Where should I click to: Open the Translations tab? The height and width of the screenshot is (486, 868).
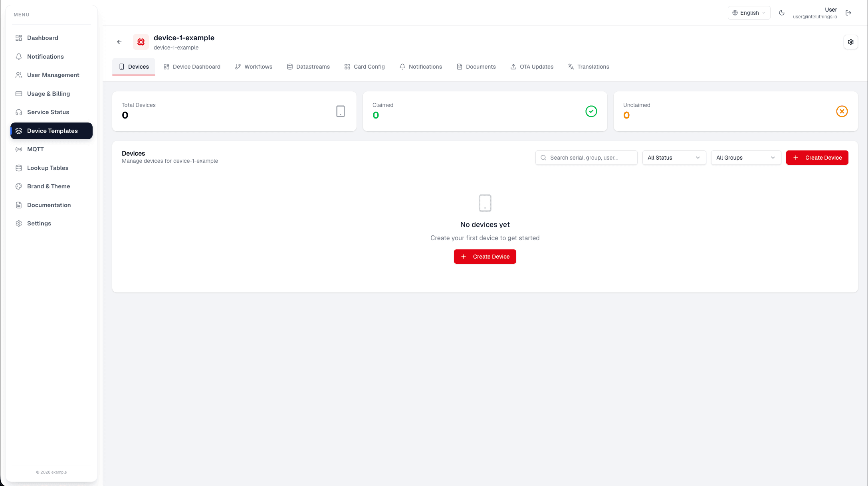[x=589, y=67]
